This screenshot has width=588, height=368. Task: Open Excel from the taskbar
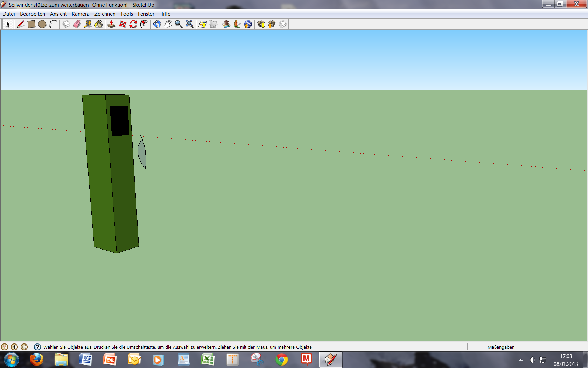click(208, 360)
